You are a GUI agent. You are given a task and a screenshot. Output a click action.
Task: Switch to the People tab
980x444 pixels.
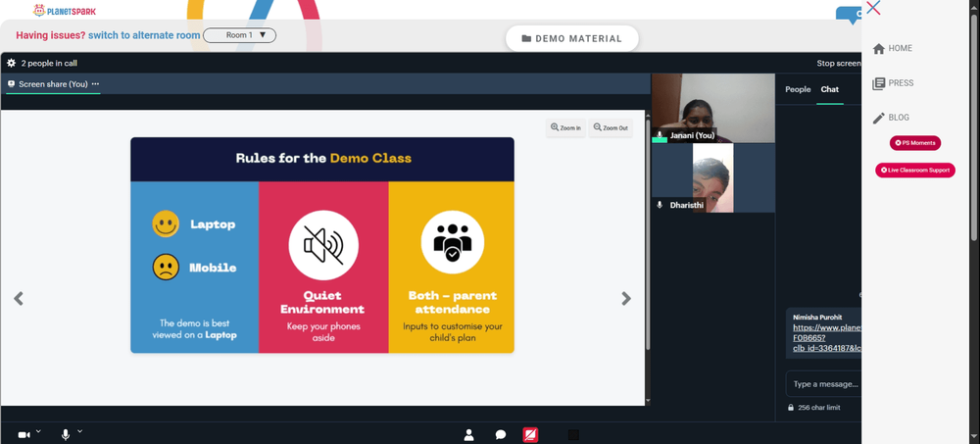798,89
